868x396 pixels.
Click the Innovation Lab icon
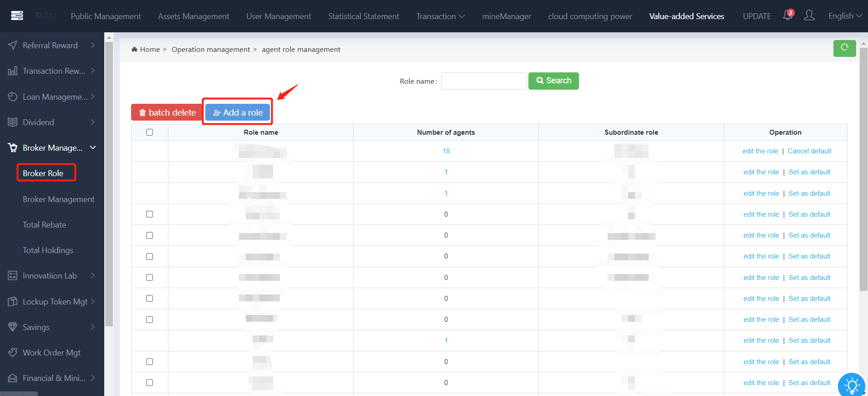[13, 275]
